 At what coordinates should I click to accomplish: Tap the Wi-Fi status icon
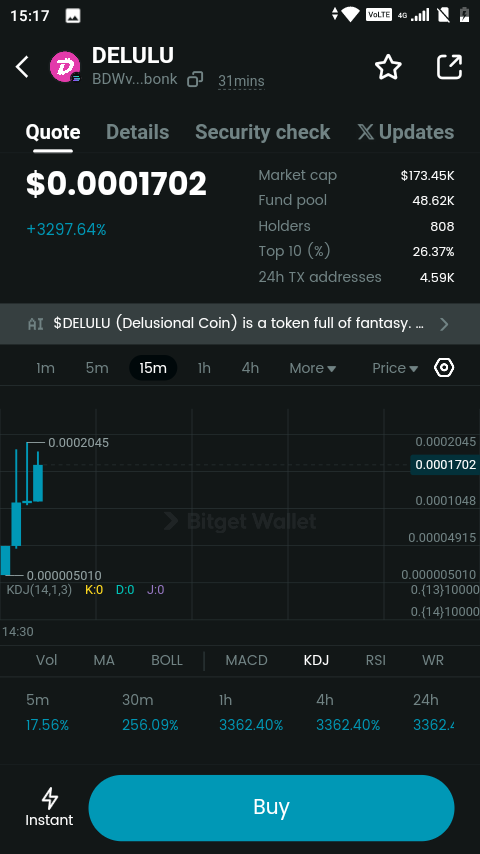(350, 15)
